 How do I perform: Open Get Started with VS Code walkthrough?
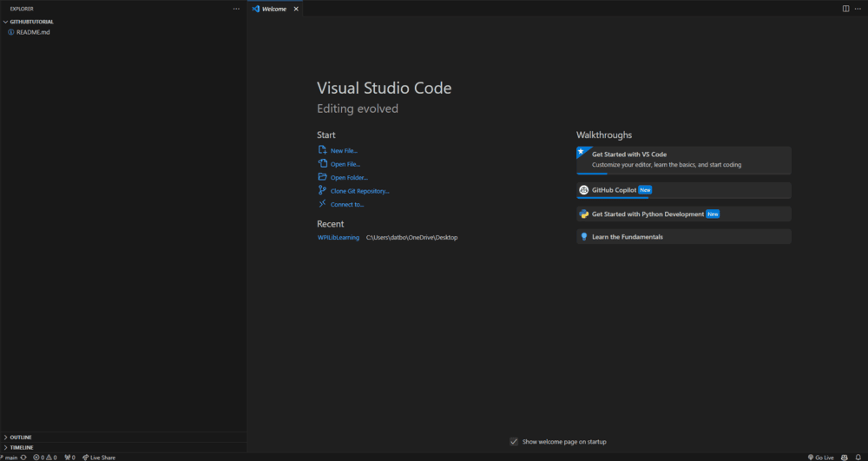(x=684, y=161)
